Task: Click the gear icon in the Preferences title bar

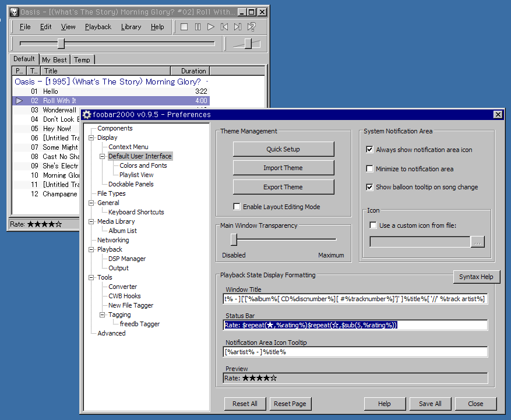Action: click(x=87, y=115)
